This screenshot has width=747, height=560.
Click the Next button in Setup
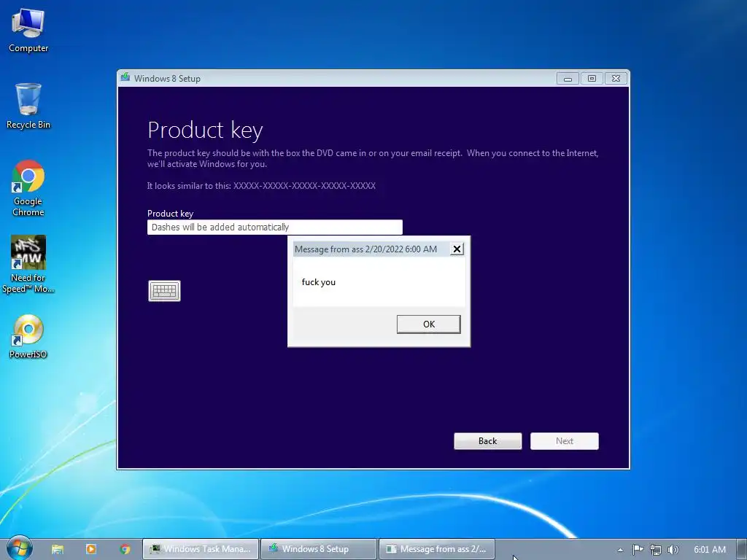pos(564,441)
